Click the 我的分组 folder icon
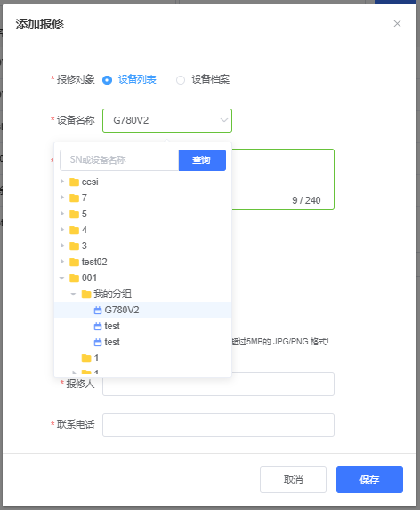This screenshot has width=420, height=510. pos(86,294)
